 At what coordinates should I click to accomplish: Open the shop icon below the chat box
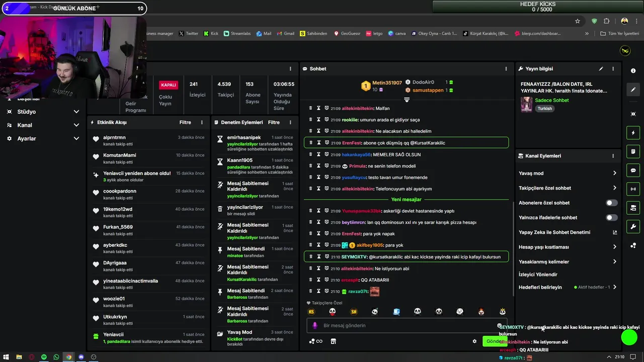pos(333,341)
